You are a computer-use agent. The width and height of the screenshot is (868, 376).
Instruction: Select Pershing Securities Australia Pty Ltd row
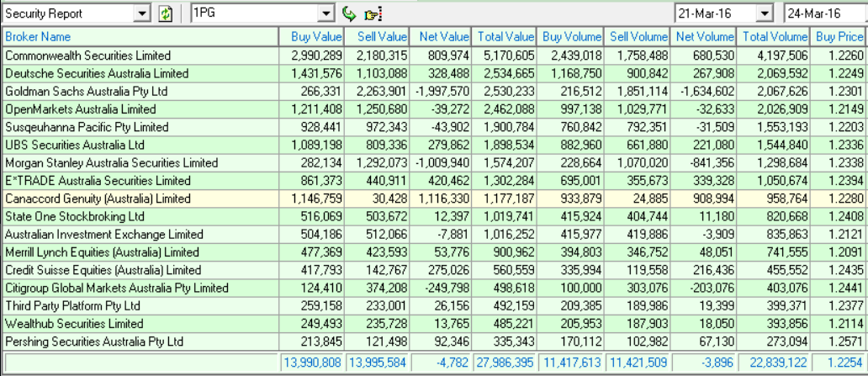click(434, 342)
